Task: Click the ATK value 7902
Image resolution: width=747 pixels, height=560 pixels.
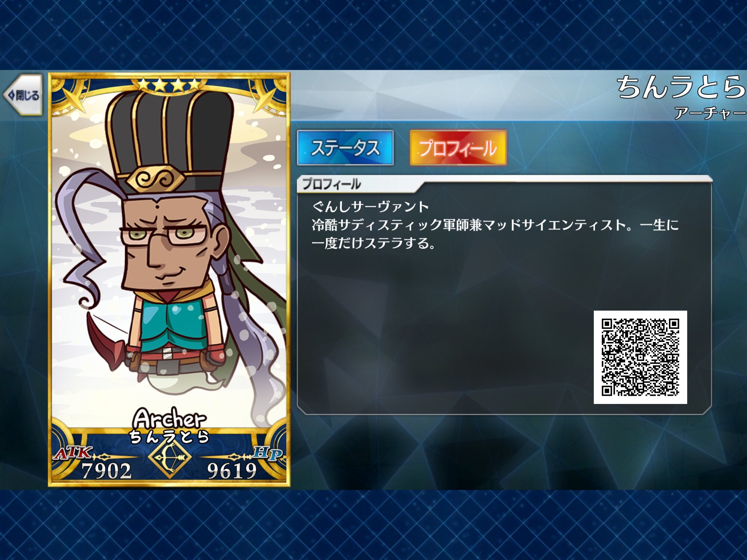Action: (107, 471)
